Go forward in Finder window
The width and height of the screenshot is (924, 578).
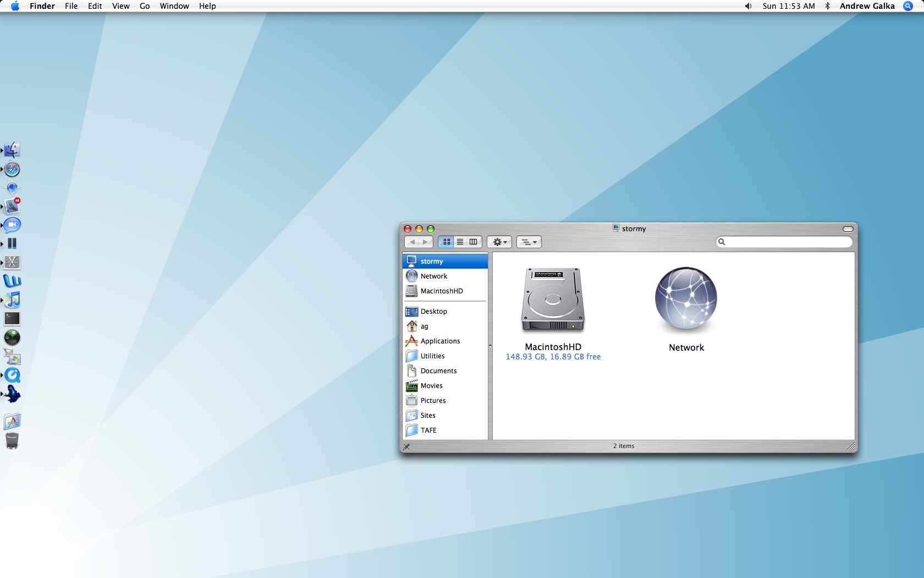point(425,242)
